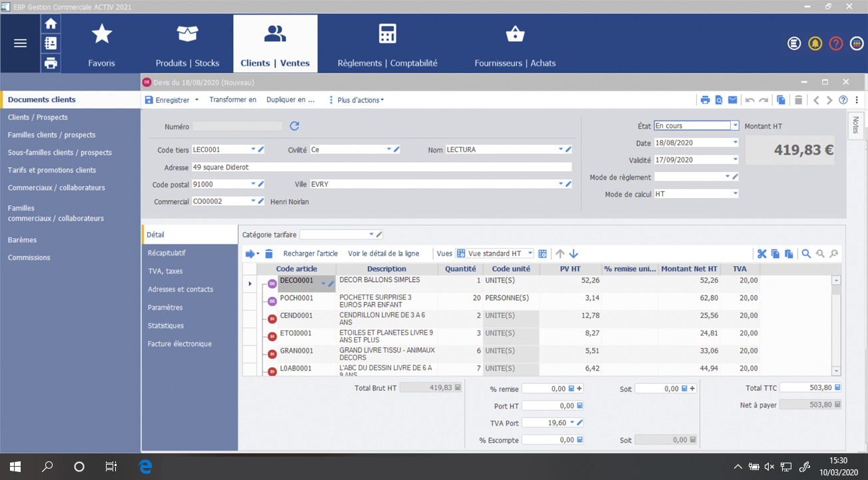Cut the selected line using the scissors icon
This screenshot has height=480, width=868.
tap(761, 254)
